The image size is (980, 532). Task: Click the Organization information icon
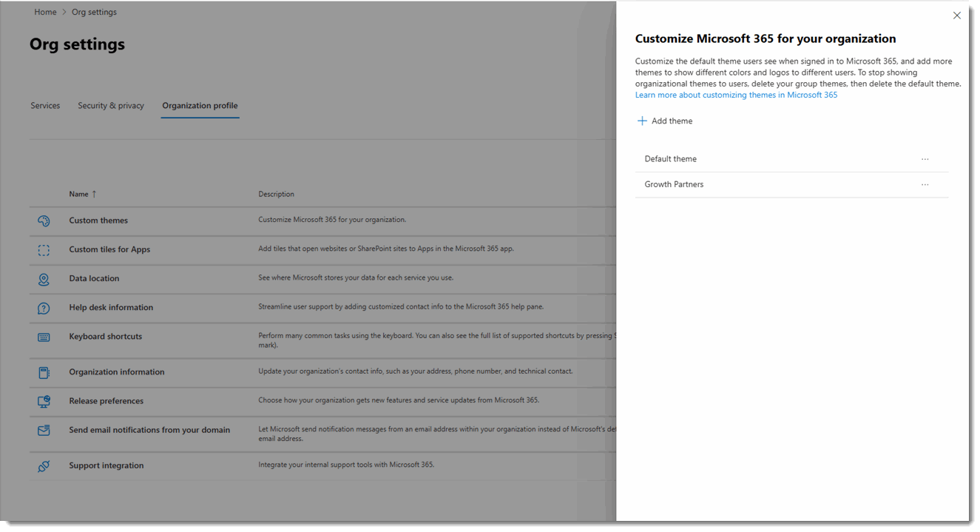(x=44, y=372)
